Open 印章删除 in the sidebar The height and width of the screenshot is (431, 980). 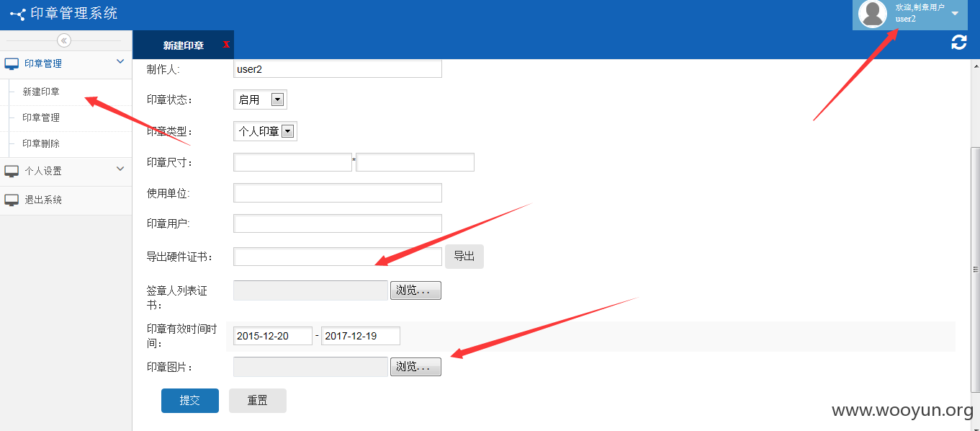41,143
